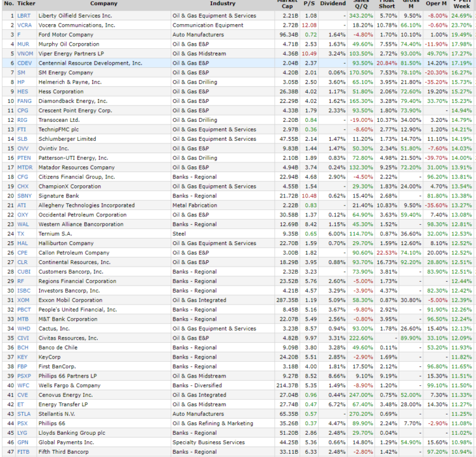The image size is (476, 457).
Task: Open the CHX ticker link
Action: tap(23, 187)
